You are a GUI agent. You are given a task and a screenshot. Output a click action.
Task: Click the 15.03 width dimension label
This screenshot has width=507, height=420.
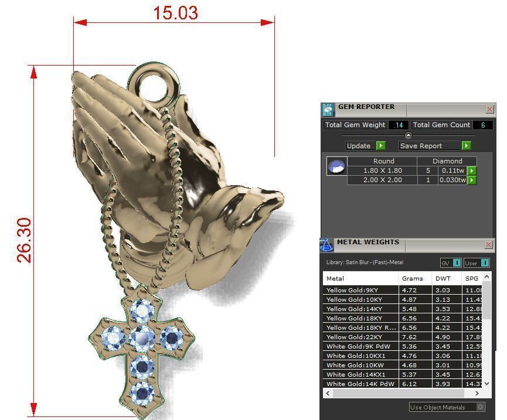point(176,13)
